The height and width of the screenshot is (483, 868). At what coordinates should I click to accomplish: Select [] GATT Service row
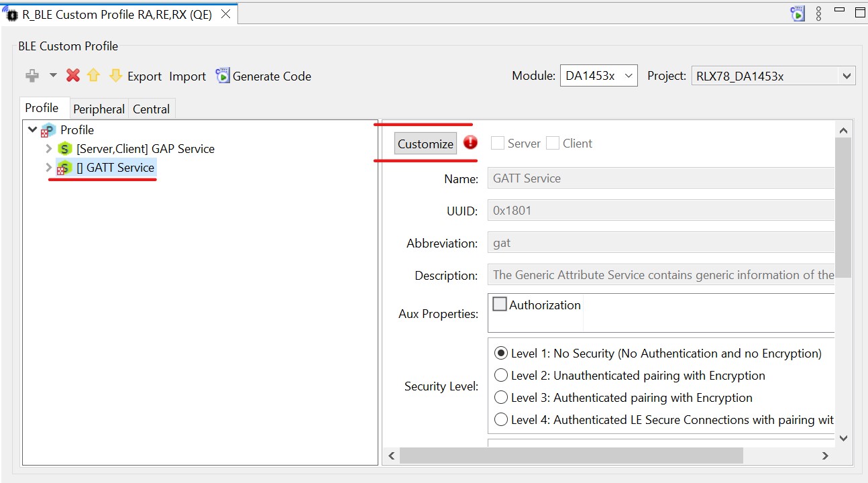tap(115, 168)
